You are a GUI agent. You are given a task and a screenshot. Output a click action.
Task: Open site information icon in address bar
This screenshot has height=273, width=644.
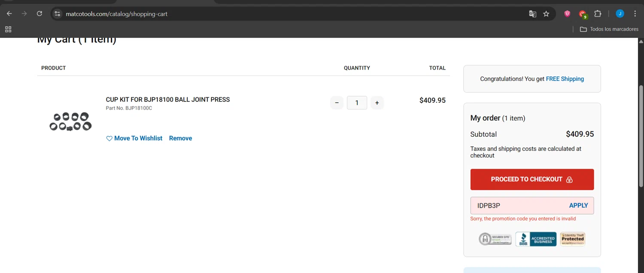click(x=57, y=14)
